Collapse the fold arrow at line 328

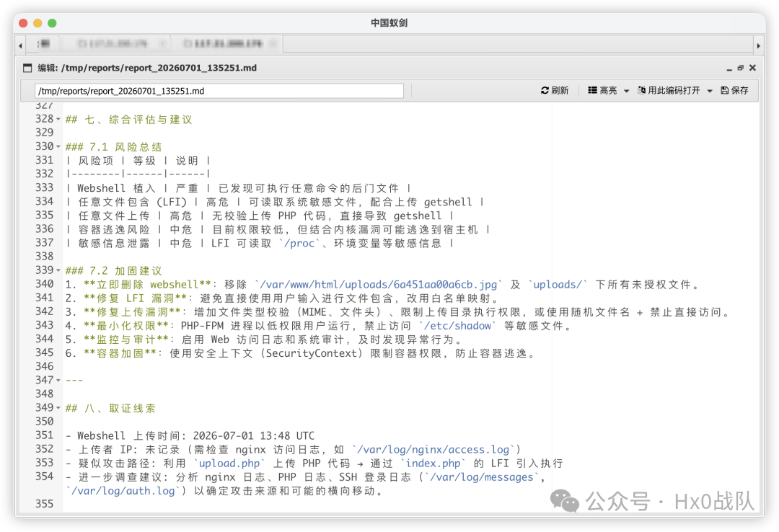pyautogui.click(x=58, y=119)
